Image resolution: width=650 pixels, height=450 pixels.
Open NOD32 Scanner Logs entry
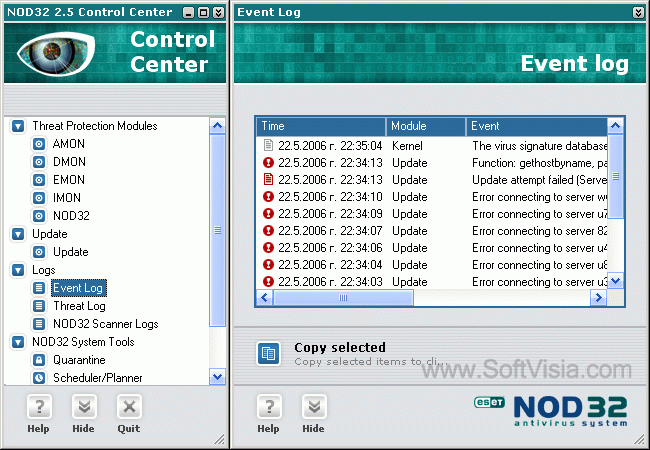(x=106, y=324)
